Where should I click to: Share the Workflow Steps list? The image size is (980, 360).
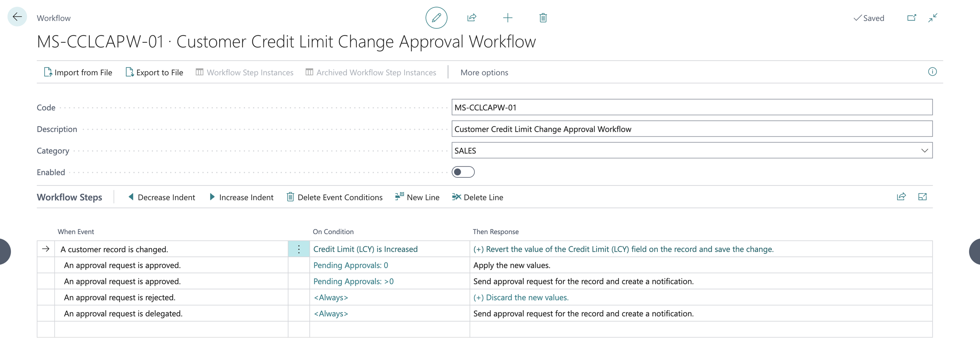(901, 197)
